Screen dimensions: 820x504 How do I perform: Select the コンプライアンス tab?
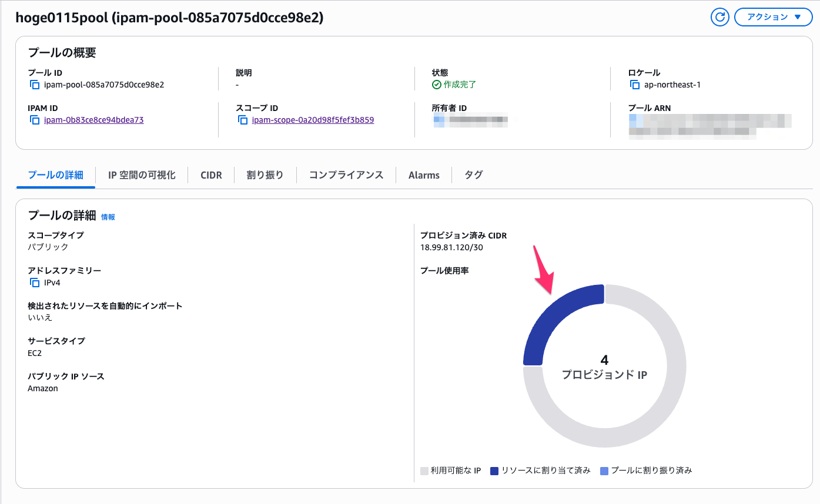click(x=346, y=175)
